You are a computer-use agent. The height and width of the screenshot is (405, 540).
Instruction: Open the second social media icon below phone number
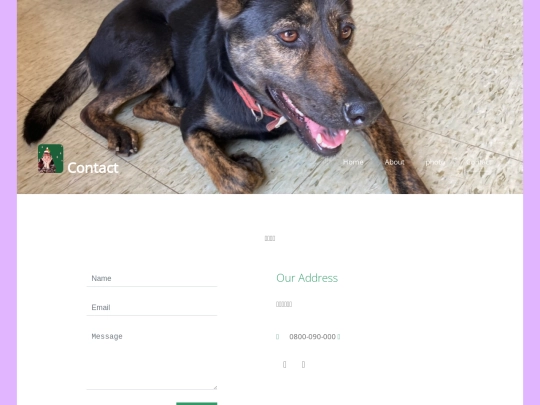(303, 364)
